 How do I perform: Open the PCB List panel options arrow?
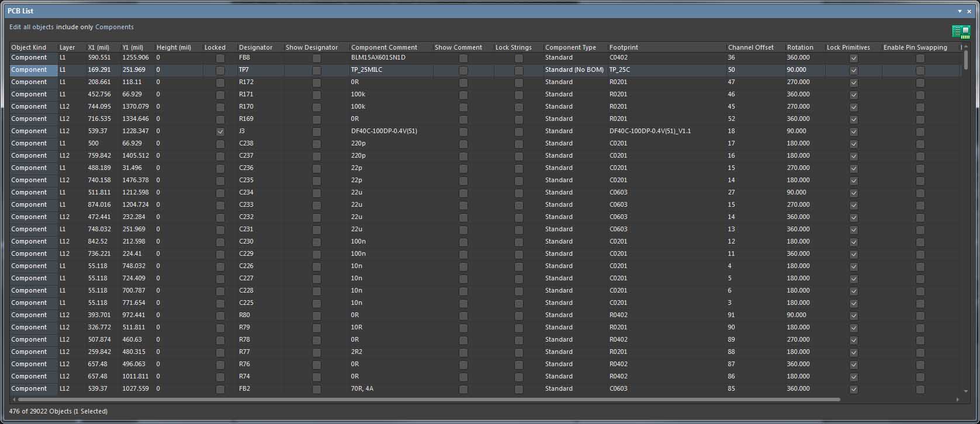pyautogui.click(x=960, y=11)
